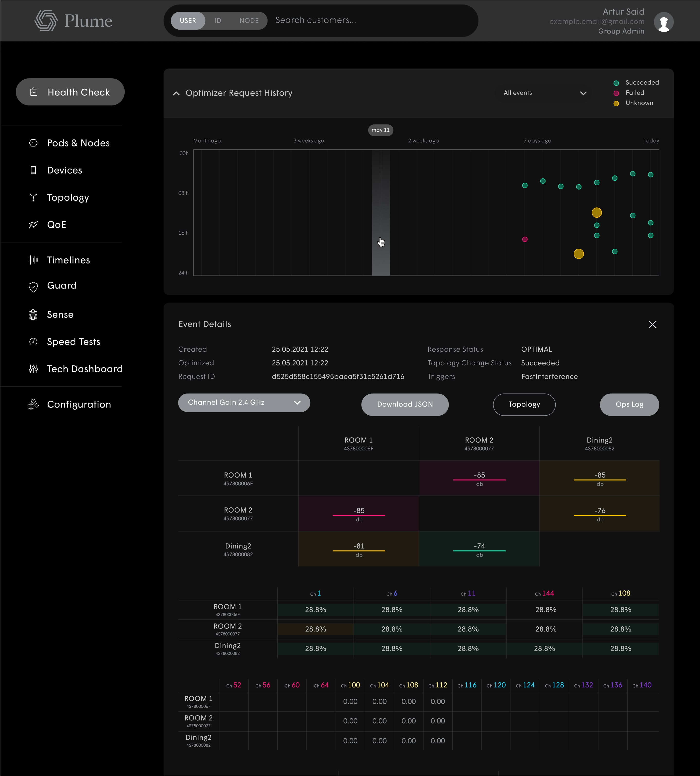
Task: Click the example.email@gmail.com text
Action: (x=597, y=22)
